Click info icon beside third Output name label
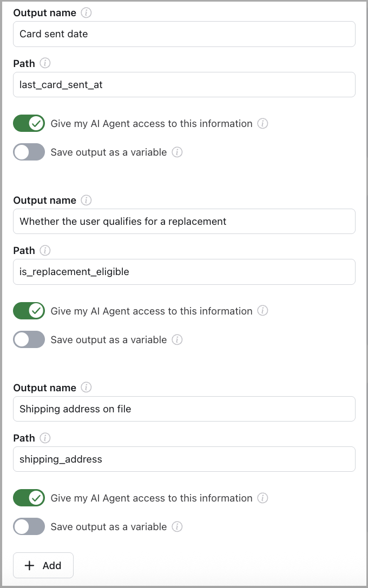The height and width of the screenshot is (588, 368). 86,387
